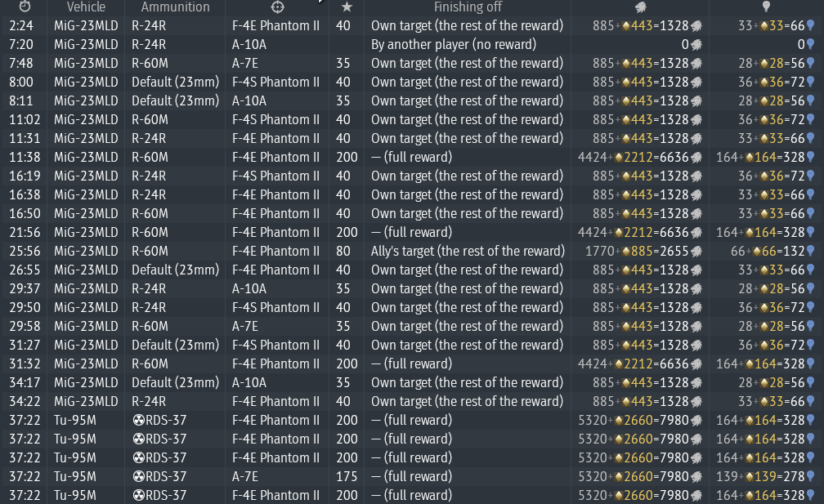Click the Silver Lions header icon
The width and height of the screenshot is (824, 504).
(x=641, y=7)
